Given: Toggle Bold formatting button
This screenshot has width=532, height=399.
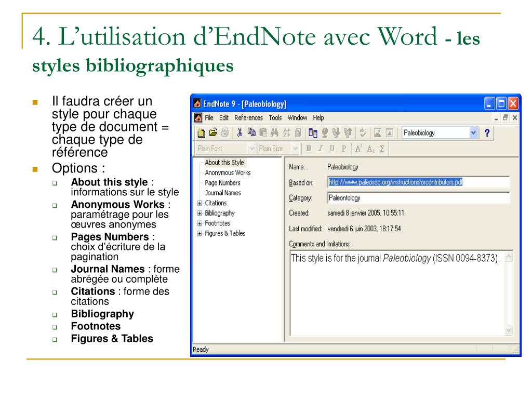Looking at the screenshot, I should tap(309, 149).
